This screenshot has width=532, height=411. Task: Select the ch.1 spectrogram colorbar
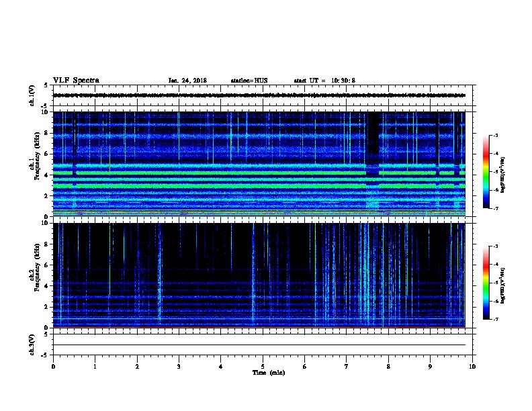pos(486,172)
